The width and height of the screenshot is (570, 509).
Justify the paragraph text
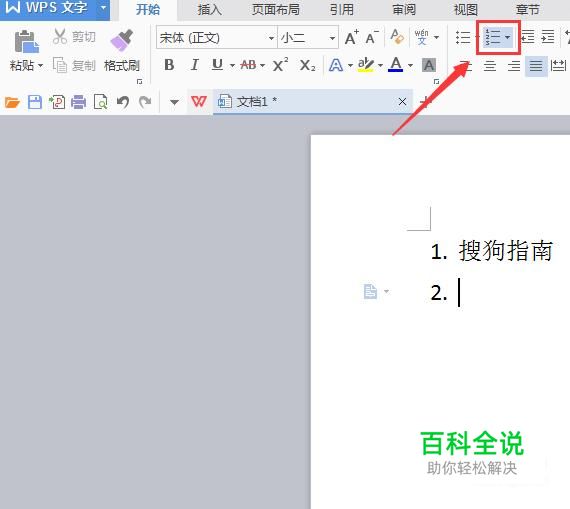tap(536, 66)
